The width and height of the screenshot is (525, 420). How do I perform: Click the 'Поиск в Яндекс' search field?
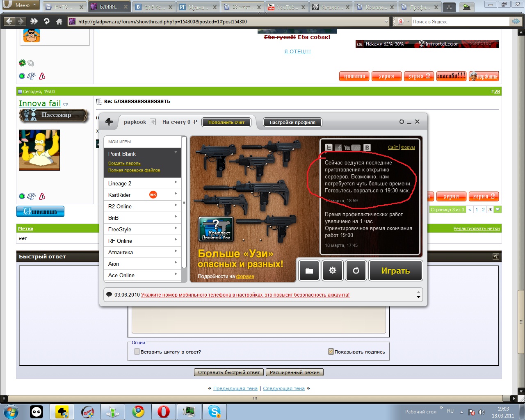(461, 21)
